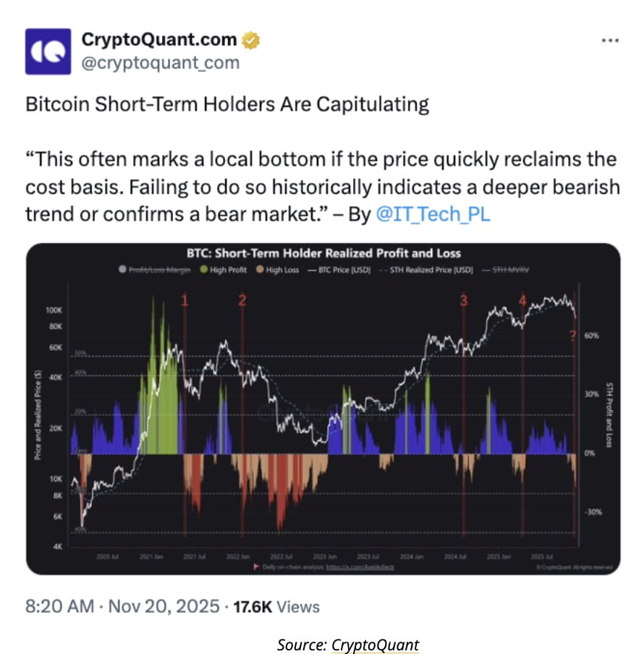Open the CryptoQuant.com display name
This screenshot has width=644, height=654.
pos(159,40)
